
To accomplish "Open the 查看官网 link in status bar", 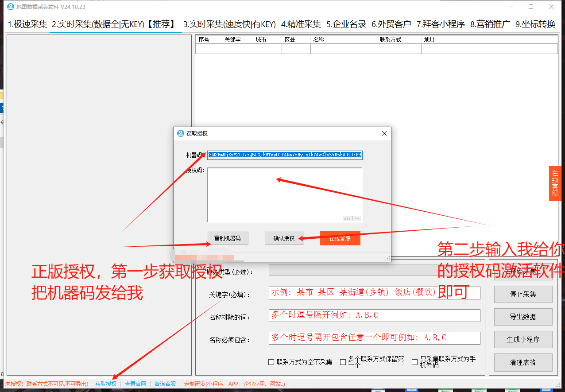I will [135, 384].
